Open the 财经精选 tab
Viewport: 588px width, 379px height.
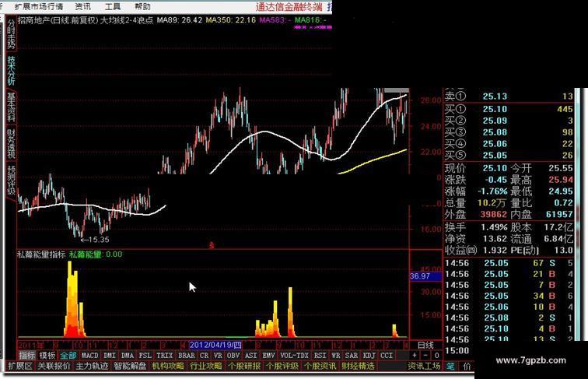tap(358, 366)
